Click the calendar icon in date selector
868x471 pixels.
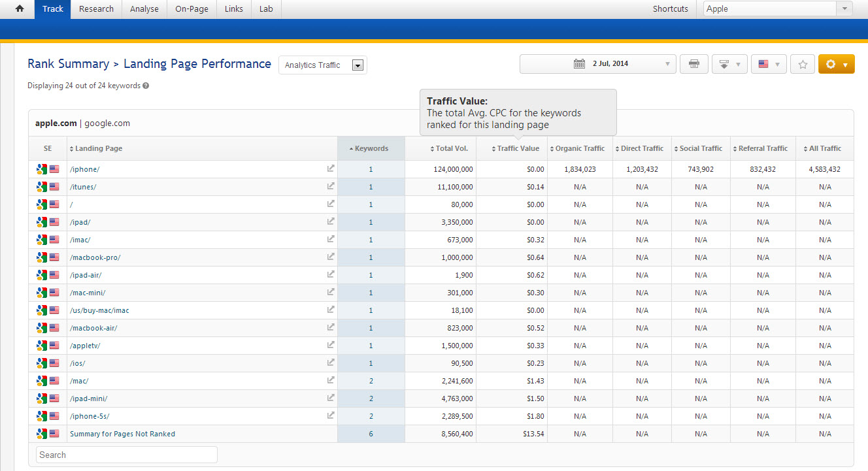579,64
